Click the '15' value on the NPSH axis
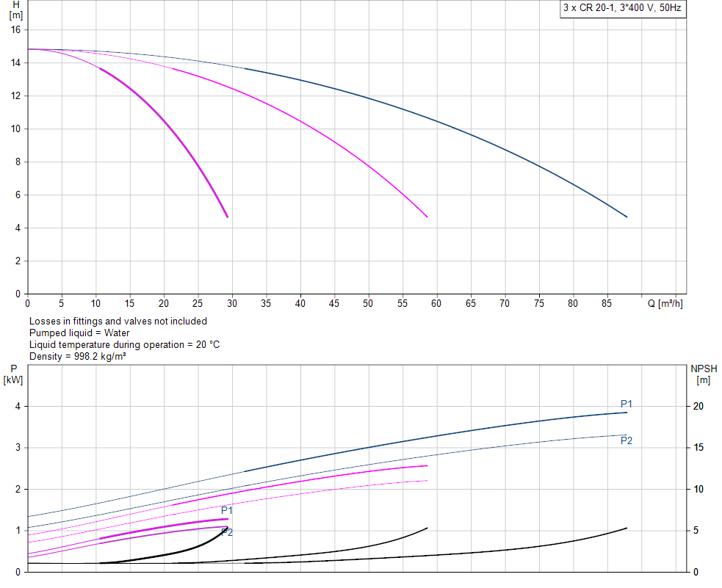722x588 pixels. click(698, 448)
